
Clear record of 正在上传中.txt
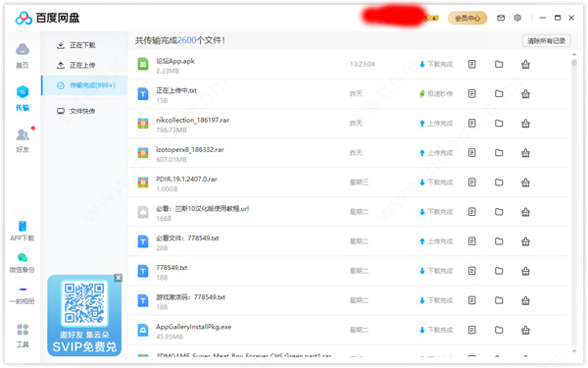[525, 93]
